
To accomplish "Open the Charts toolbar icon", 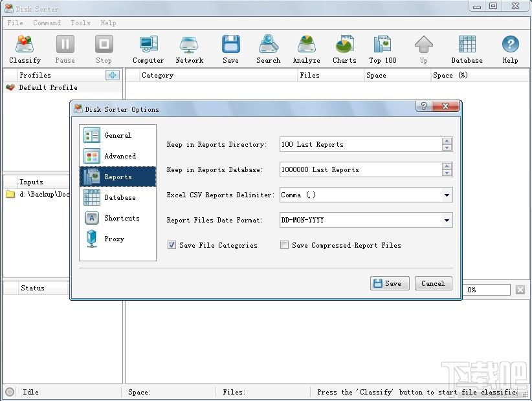I will pyautogui.click(x=344, y=50).
